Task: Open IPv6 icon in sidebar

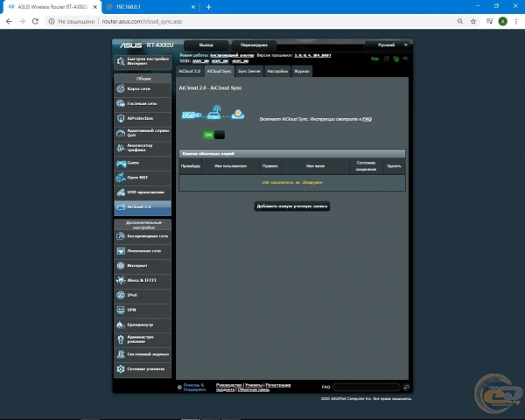Action: (x=121, y=295)
